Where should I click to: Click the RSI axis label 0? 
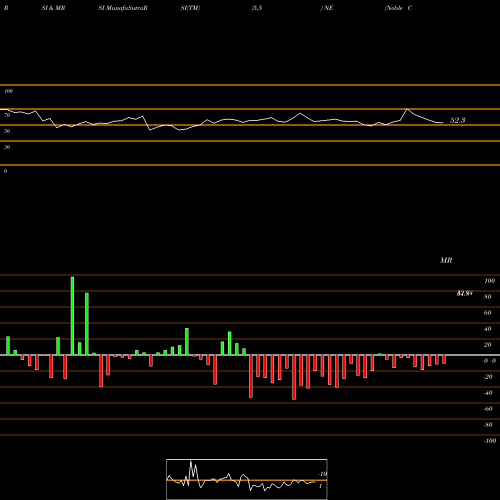[5, 171]
